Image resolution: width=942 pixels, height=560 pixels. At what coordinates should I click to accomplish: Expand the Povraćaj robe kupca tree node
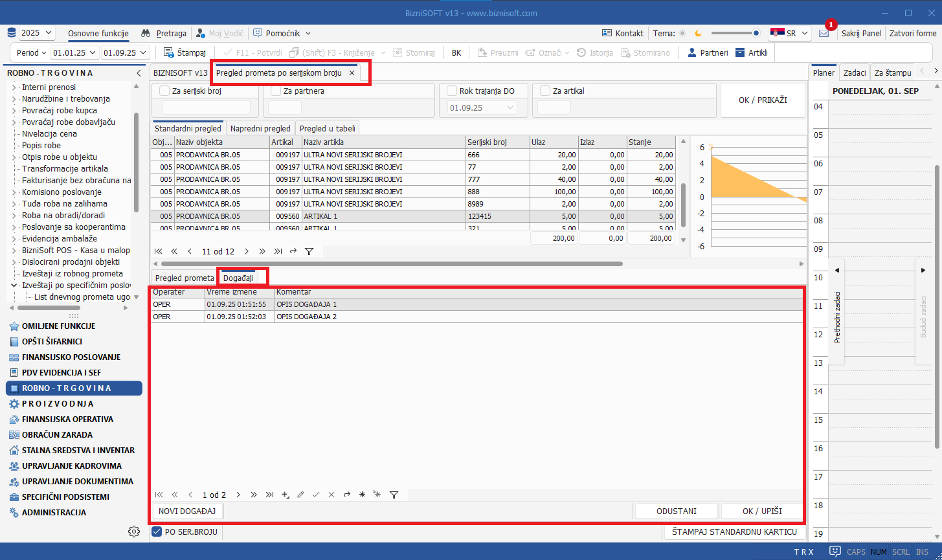(x=14, y=111)
